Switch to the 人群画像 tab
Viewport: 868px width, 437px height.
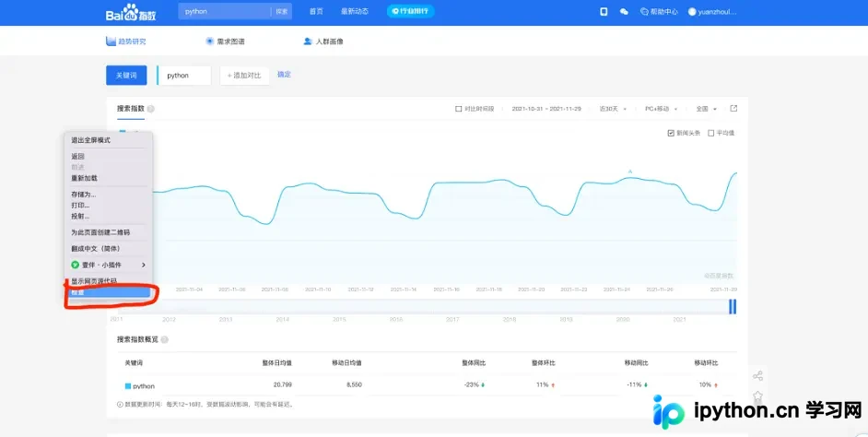323,41
